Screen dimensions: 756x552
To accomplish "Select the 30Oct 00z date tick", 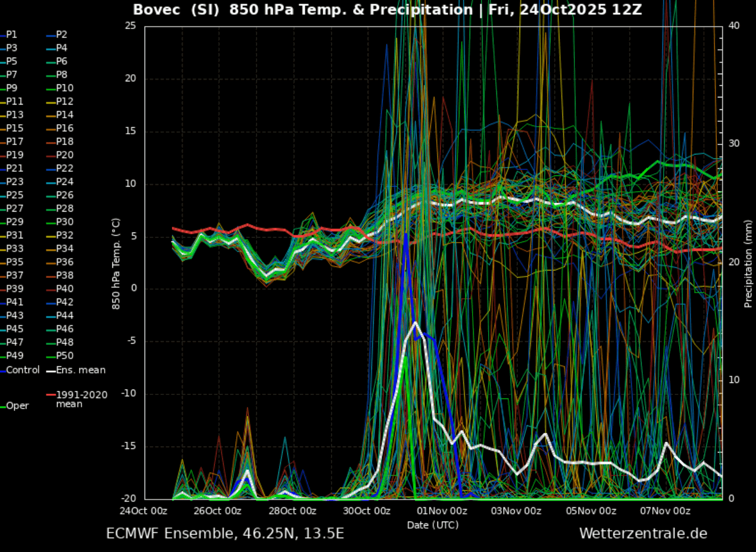I will coord(366,511).
